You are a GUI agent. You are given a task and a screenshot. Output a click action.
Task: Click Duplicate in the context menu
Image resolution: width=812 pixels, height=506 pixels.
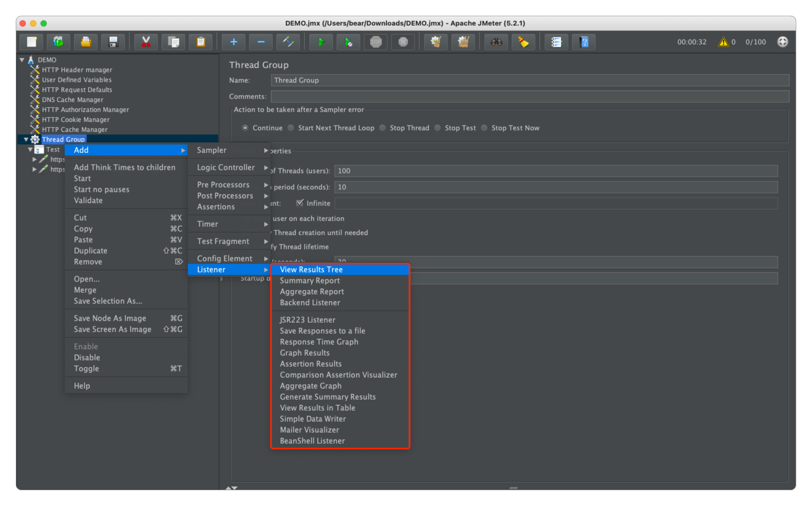[126, 251]
